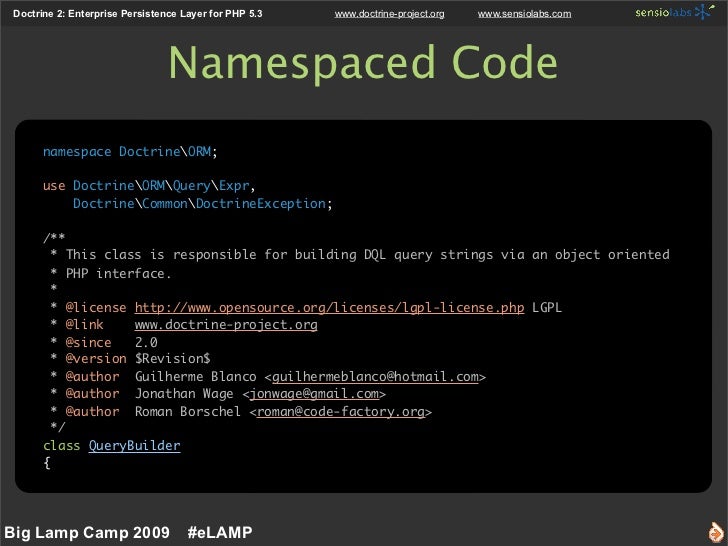Click the '@since' annotation

tap(88, 343)
